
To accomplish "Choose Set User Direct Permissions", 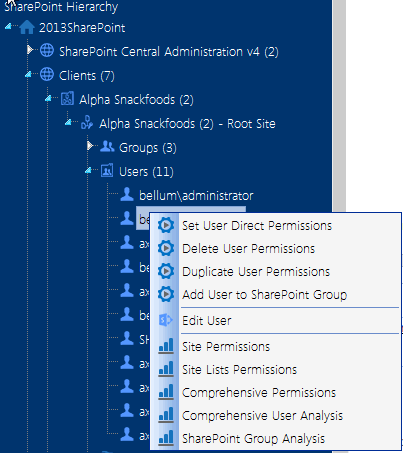I will 276,225.
